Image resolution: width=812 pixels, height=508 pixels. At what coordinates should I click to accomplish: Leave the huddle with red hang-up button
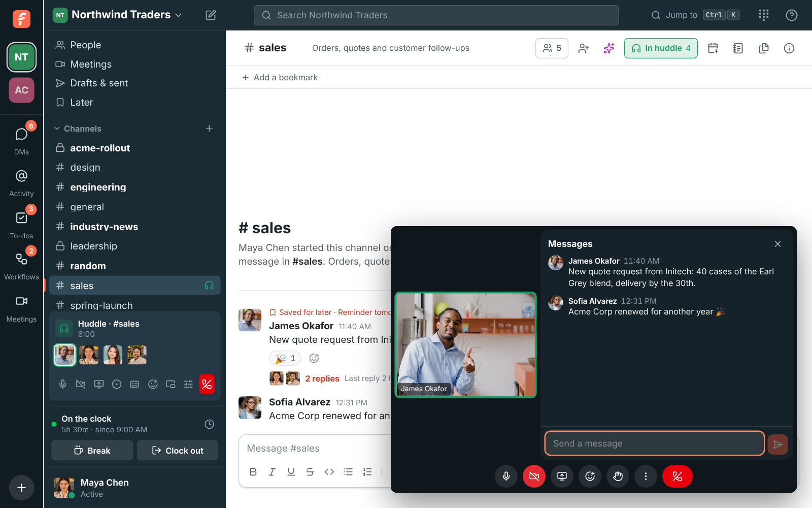pyautogui.click(x=678, y=476)
